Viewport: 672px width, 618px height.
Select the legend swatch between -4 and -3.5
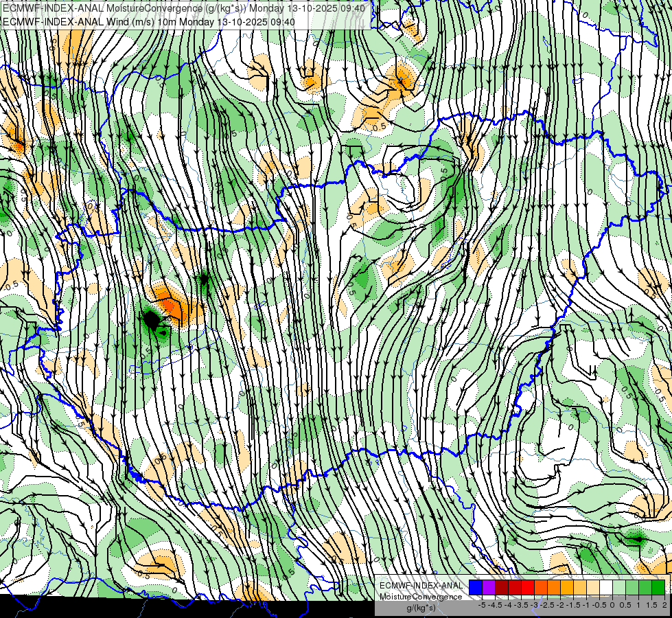515,587
